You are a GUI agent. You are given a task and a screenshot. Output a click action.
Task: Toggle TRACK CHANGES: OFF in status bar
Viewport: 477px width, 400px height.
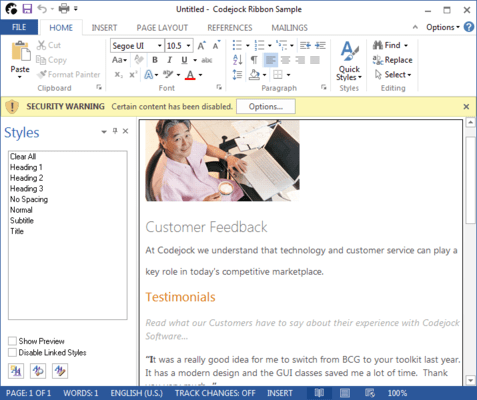point(215,393)
